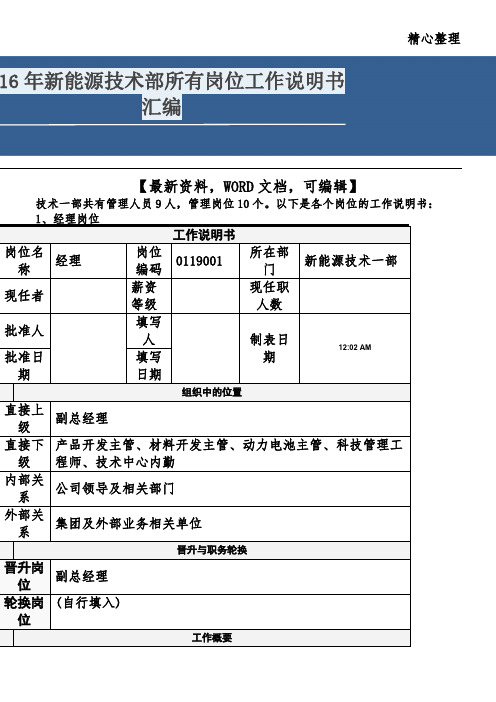Image resolution: width=496 pixels, height=702 pixels.
Task: Click 副总经理 in the 直接上级 row
Action: tap(81, 419)
